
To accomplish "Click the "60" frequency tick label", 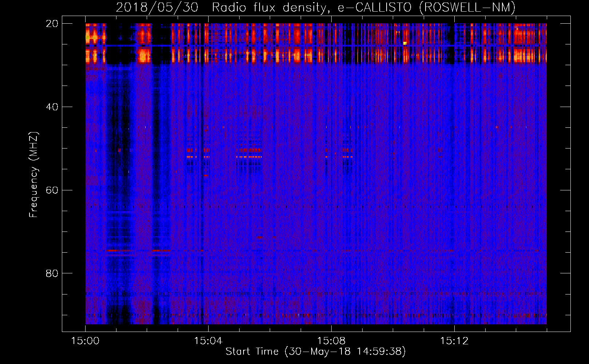I will 52,190.
